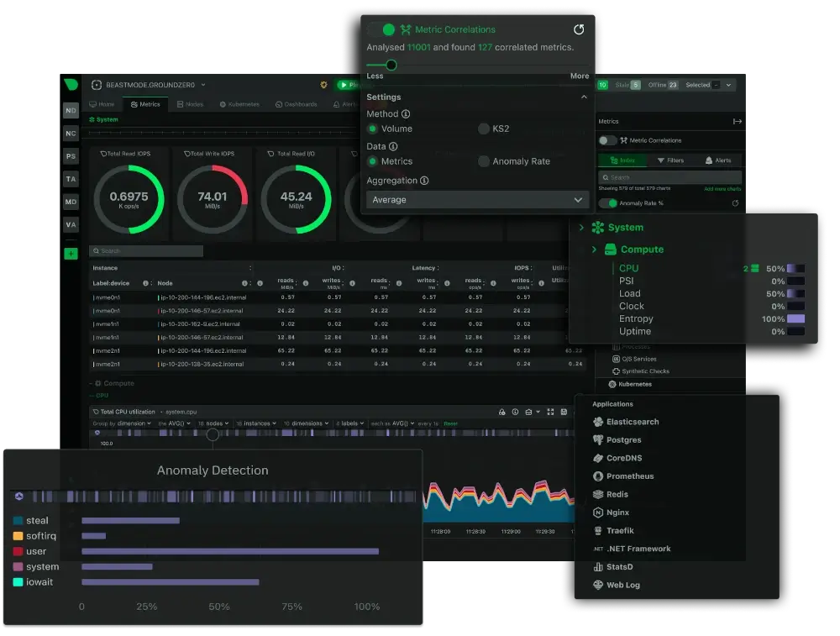Click the metrics Search input field
Screen dimensions: 840x636
pos(670,177)
